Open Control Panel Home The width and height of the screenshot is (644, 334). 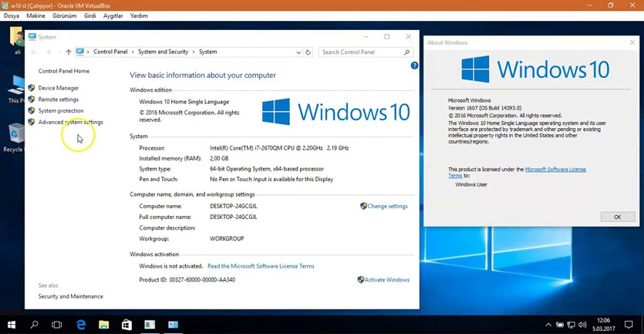(64, 71)
